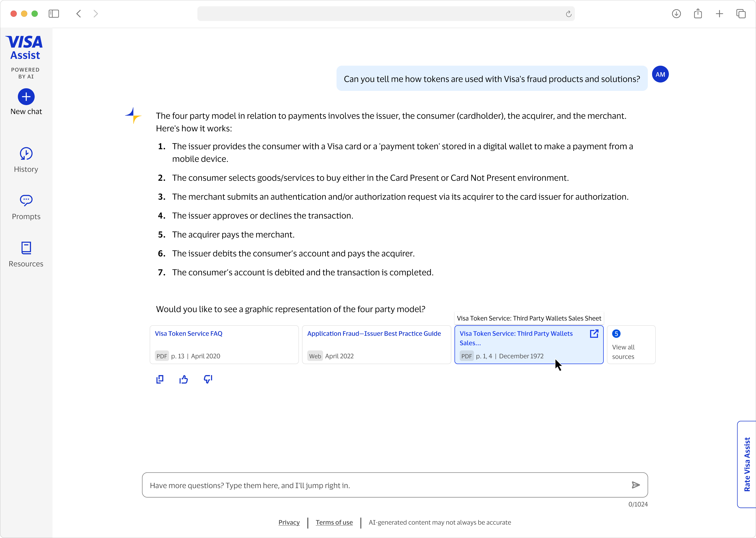The width and height of the screenshot is (756, 538).
Task: Give the response a thumbs down
Action: click(208, 379)
